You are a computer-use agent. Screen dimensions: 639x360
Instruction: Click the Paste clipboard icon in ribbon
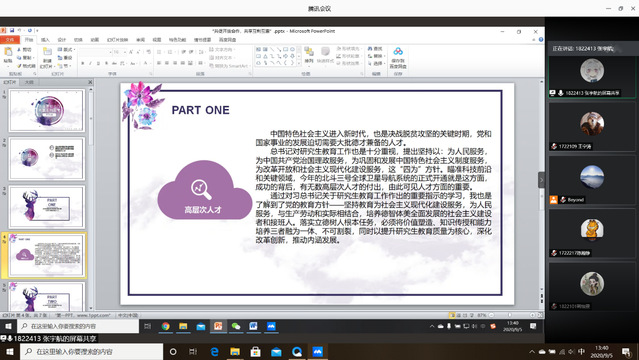point(8,53)
